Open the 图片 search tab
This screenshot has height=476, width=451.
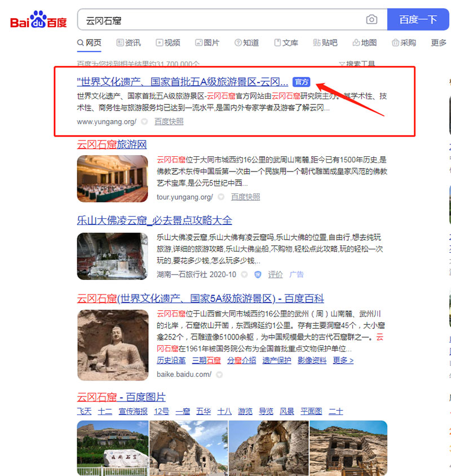(x=207, y=43)
